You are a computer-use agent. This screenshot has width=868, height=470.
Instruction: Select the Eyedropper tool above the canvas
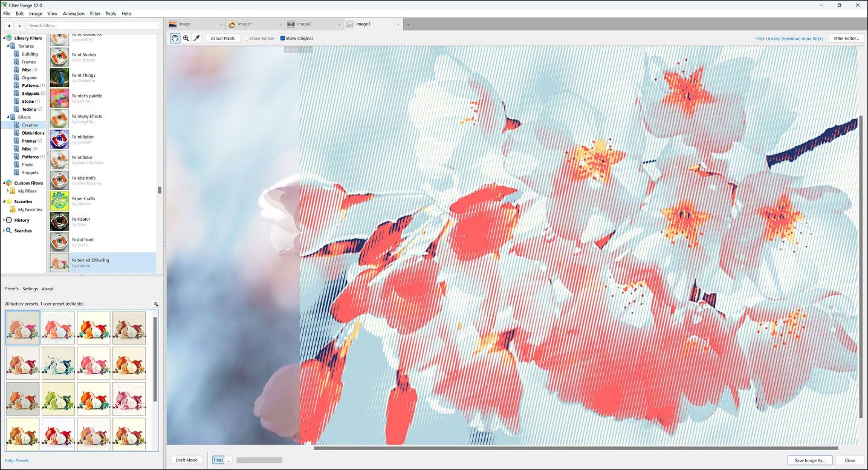pos(197,38)
